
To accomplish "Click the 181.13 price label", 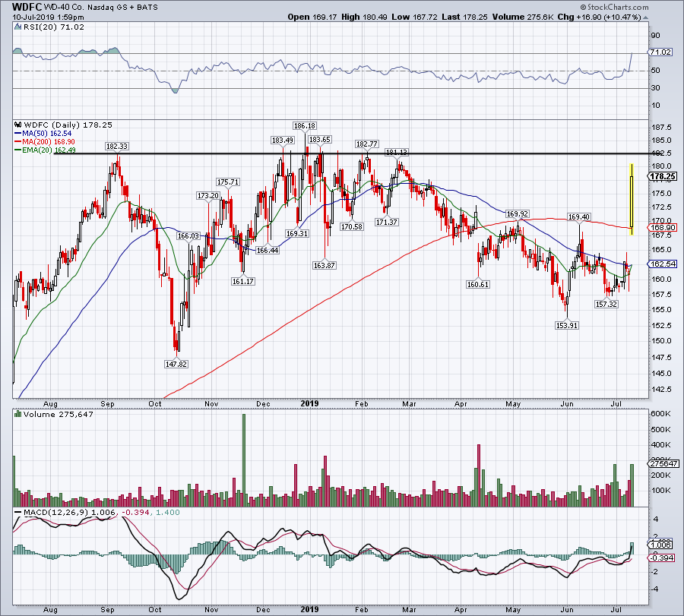I will tap(397, 152).
